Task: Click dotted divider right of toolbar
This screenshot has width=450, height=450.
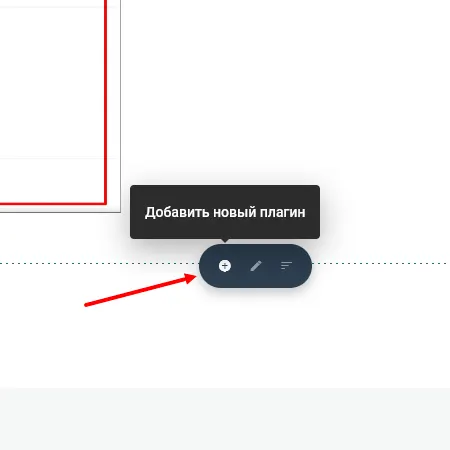Action: 381,263
